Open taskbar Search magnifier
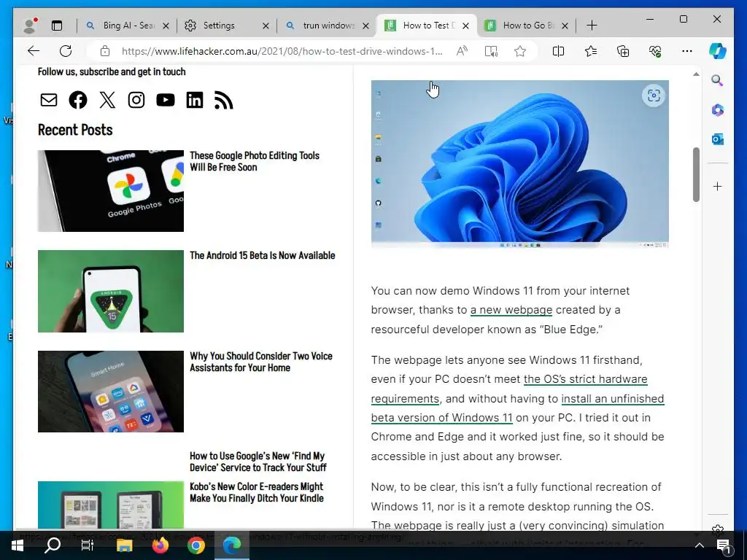Screen dimensions: 747x560 point(53,545)
